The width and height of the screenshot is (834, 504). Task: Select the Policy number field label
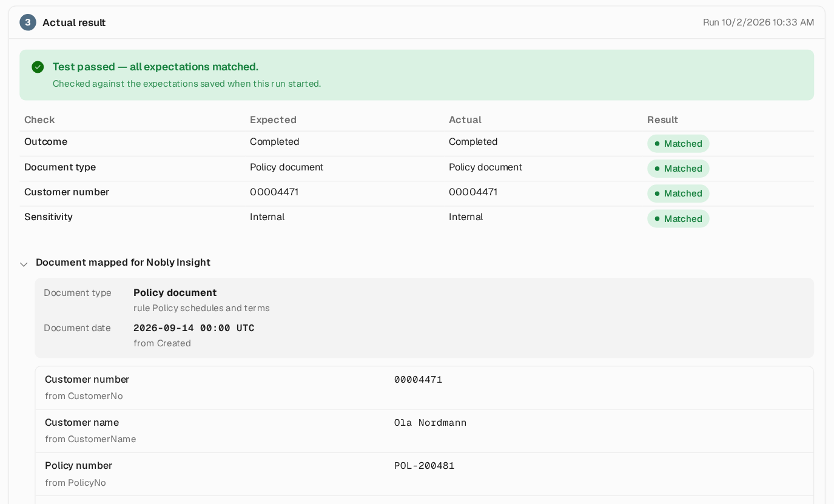[x=78, y=466]
